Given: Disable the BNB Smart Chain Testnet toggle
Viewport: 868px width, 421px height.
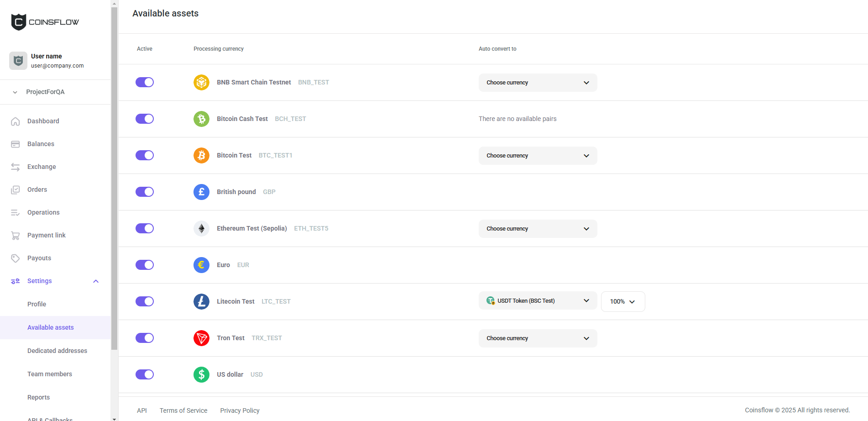Looking at the screenshot, I should tap(145, 82).
